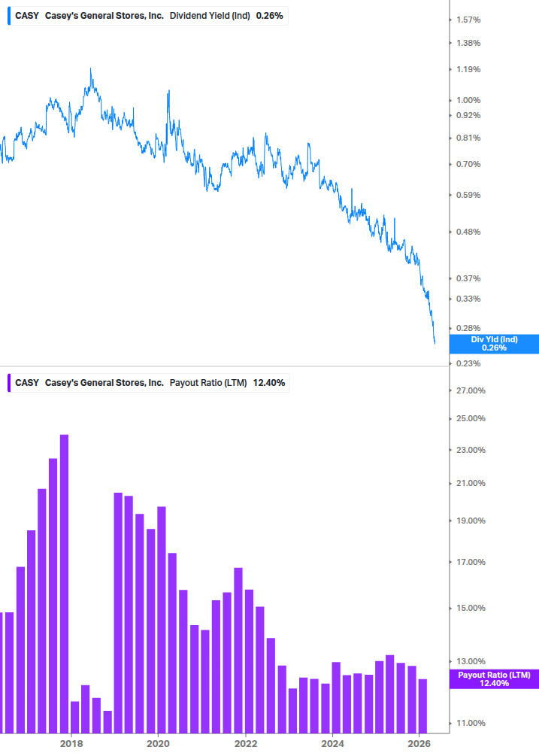Click the 0.23% tick on the yield axis
Image resolution: width=539 pixels, height=756 pixels.
(468, 363)
